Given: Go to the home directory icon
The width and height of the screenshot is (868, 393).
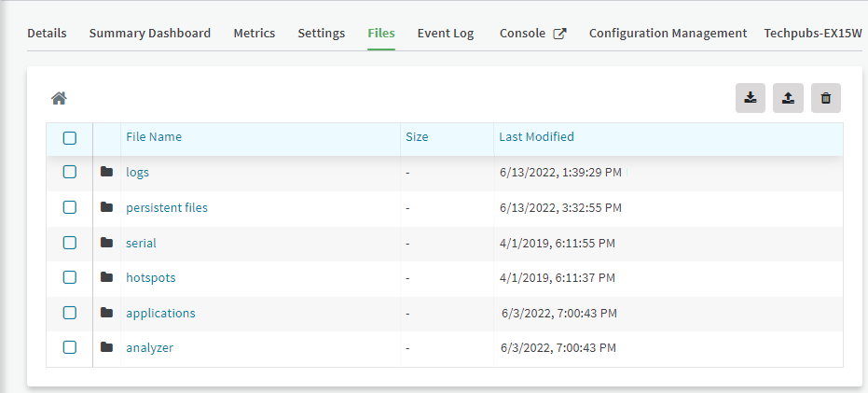Looking at the screenshot, I should pyautogui.click(x=60, y=99).
